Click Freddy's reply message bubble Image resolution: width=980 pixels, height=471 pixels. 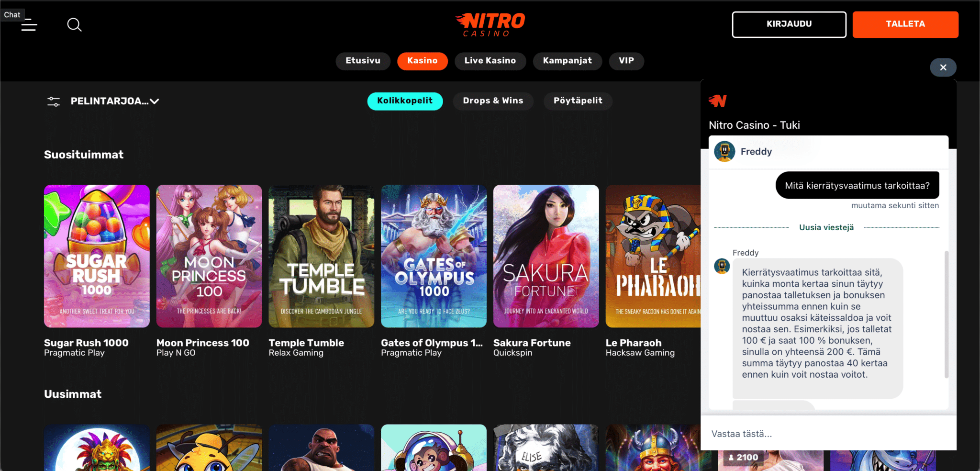coord(817,328)
